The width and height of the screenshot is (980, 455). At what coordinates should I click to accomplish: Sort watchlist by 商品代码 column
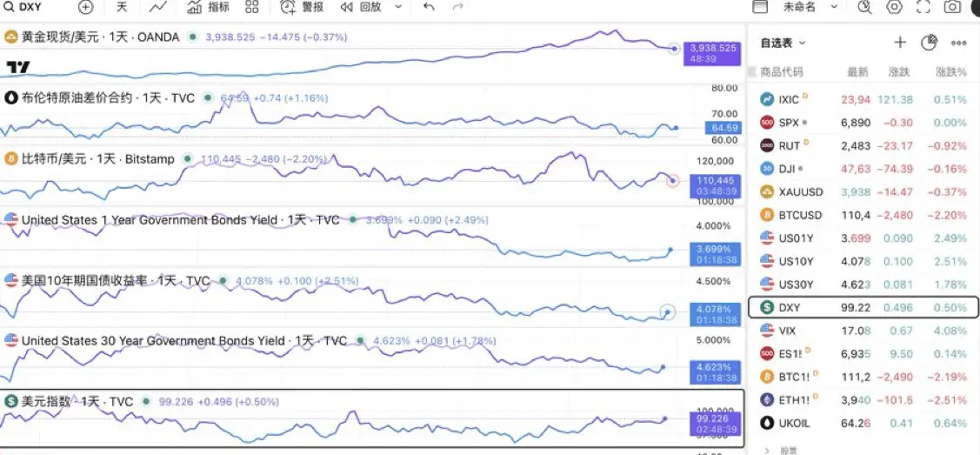click(781, 72)
